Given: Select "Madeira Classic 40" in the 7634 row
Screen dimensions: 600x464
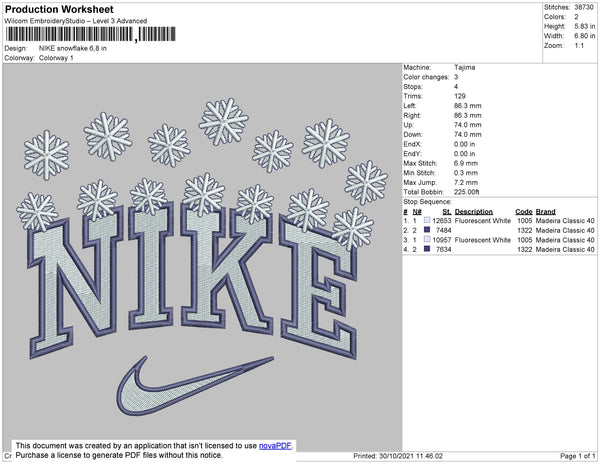Looking at the screenshot, I should (565, 249).
